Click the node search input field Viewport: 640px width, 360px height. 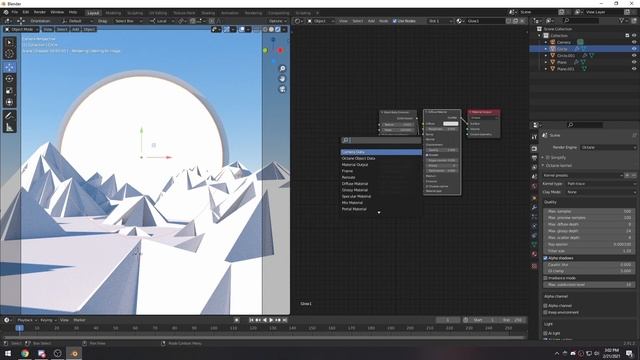click(x=381, y=140)
